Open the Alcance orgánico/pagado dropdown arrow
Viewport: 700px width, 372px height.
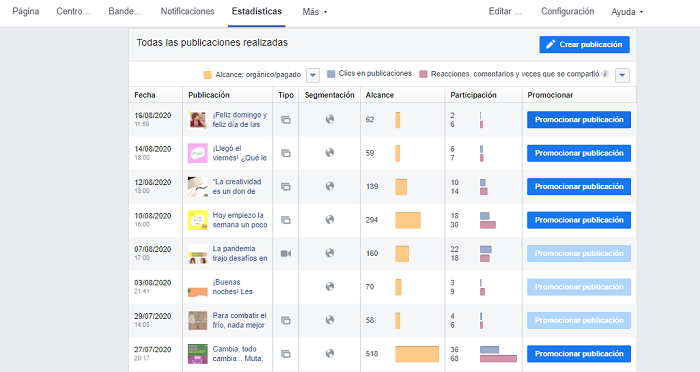click(313, 75)
